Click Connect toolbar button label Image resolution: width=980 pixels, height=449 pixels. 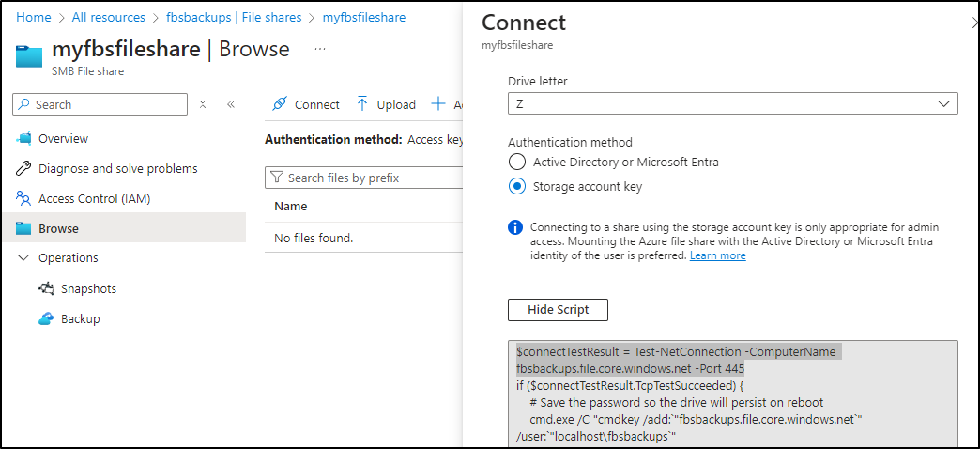coord(317,105)
